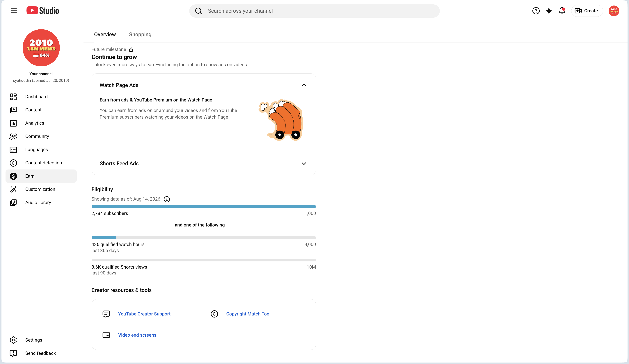Collapse the Watch Page Ads section

tap(304, 85)
